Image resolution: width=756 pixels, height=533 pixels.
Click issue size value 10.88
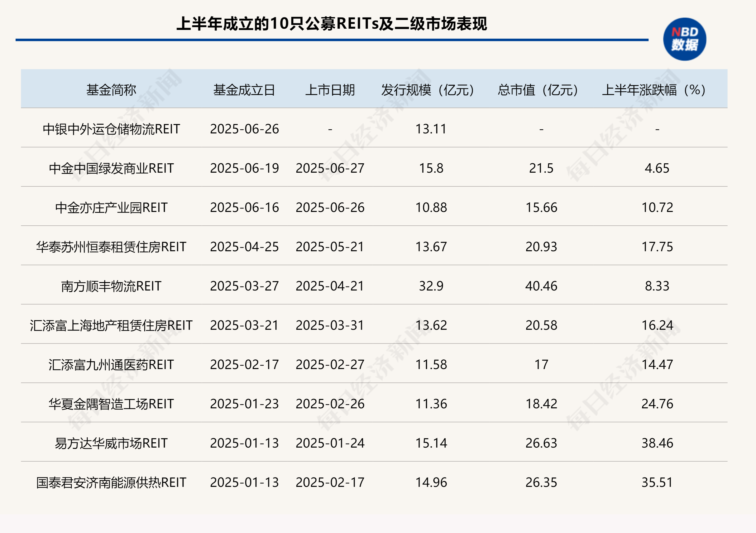tap(431, 207)
